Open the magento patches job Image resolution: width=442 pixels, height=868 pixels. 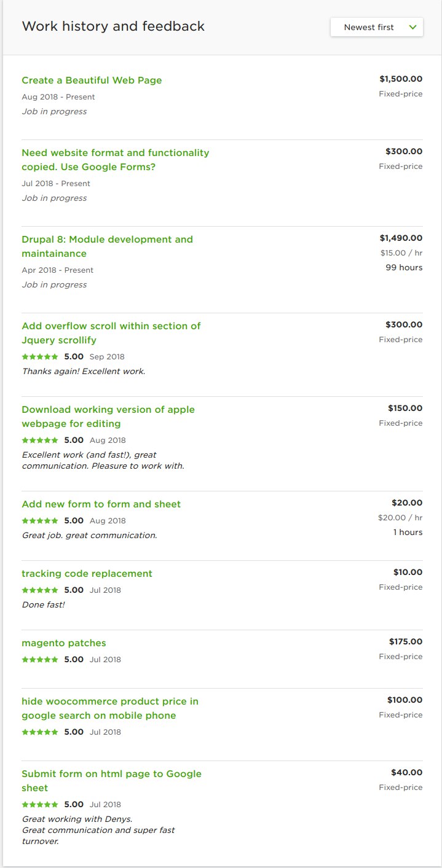pos(64,643)
